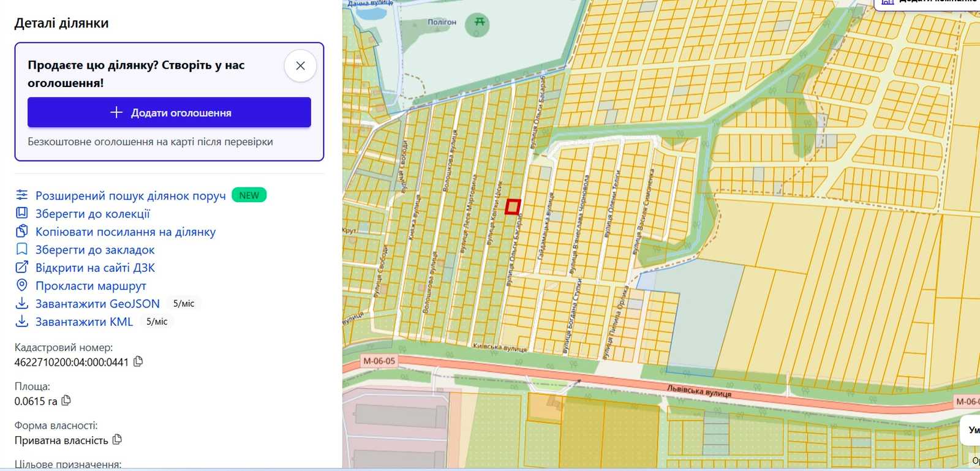This screenshot has width=980, height=471.
Task: Click the collection save icon
Action: click(22, 213)
